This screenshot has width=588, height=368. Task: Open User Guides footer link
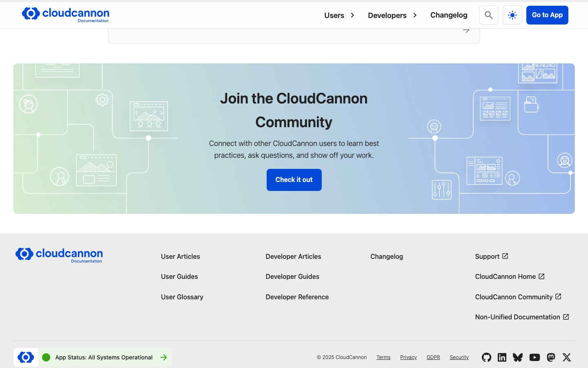pyautogui.click(x=179, y=276)
